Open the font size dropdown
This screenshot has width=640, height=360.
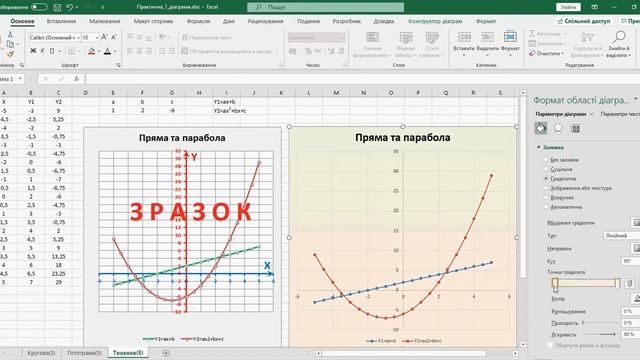pyautogui.click(x=97, y=38)
